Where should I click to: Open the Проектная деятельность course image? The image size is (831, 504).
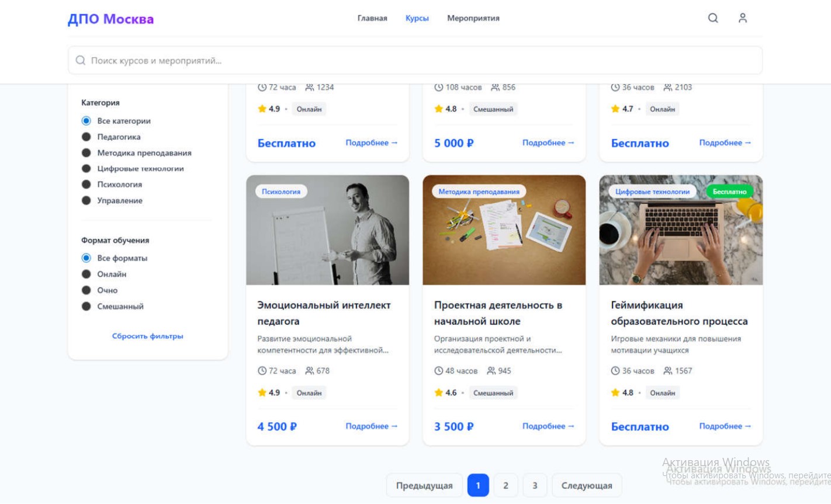tap(504, 230)
